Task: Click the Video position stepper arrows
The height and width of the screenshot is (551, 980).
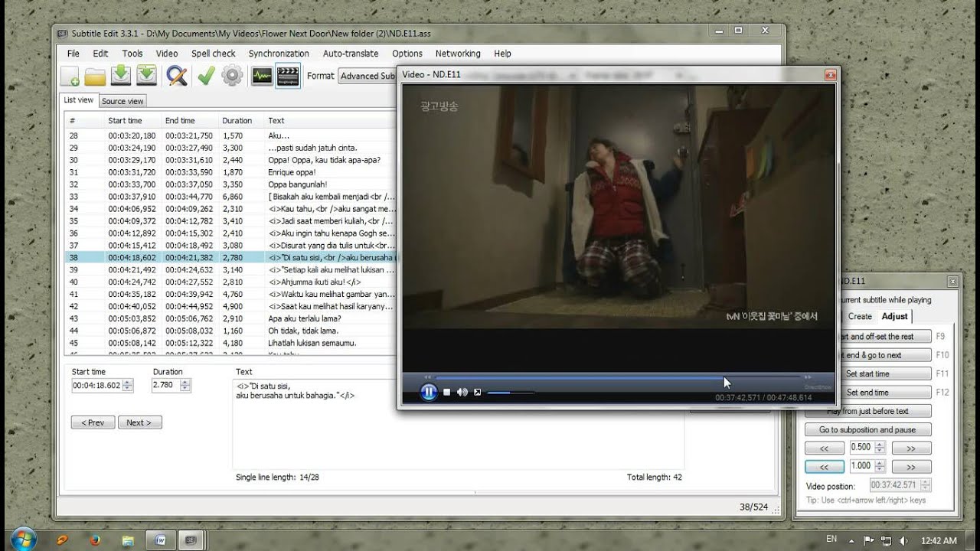Action: (926, 485)
